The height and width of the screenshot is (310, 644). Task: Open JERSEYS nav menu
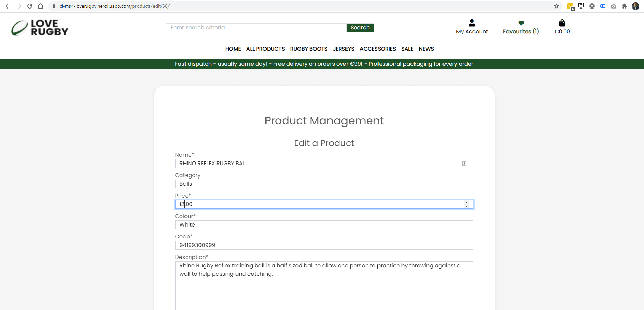pos(343,49)
